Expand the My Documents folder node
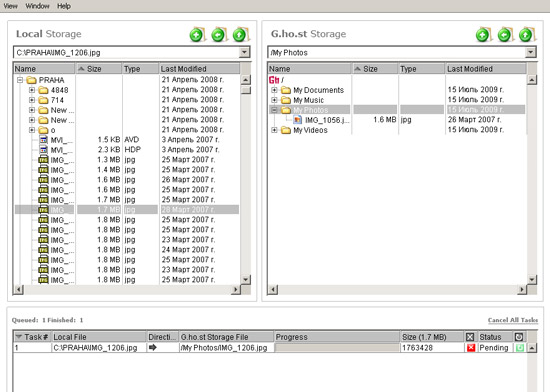 tap(274, 90)
